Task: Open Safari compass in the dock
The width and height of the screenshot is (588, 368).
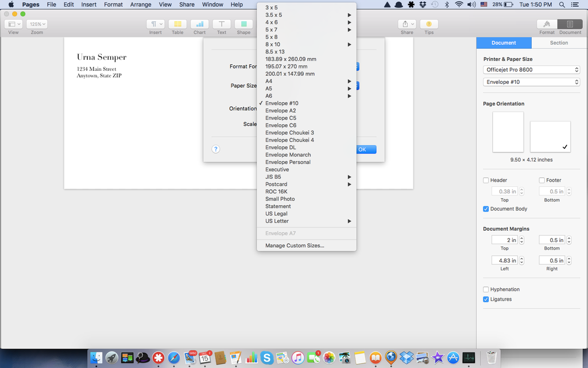Action: click(x=173, y=358)
